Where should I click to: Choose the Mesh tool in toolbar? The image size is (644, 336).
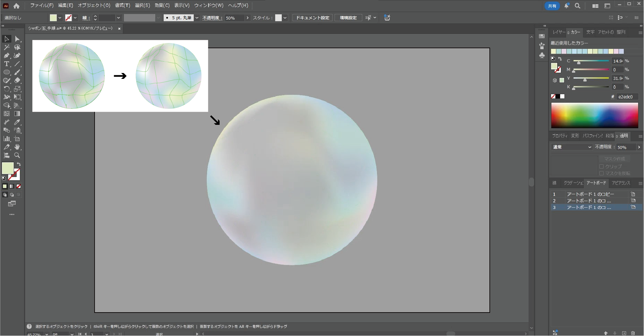click(x=7, y=114)
